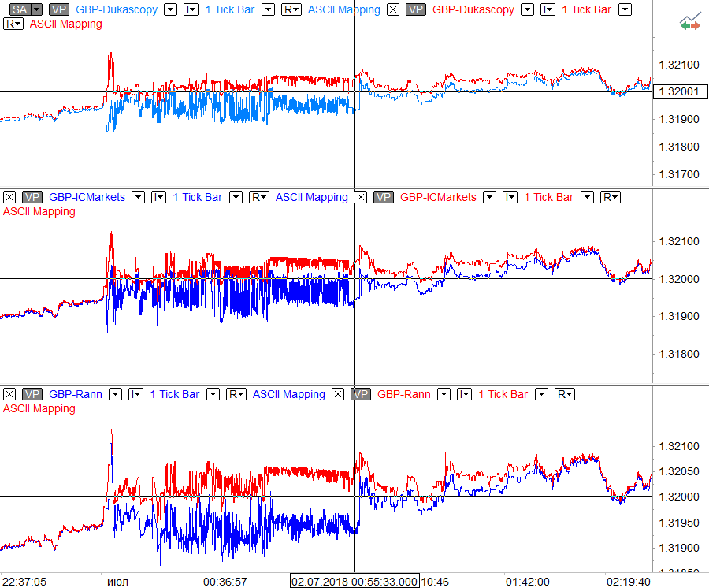Click the VP badge before blue GBP-ICMarkets
This screenshot has width=709, height=588.
pos(32,197)
